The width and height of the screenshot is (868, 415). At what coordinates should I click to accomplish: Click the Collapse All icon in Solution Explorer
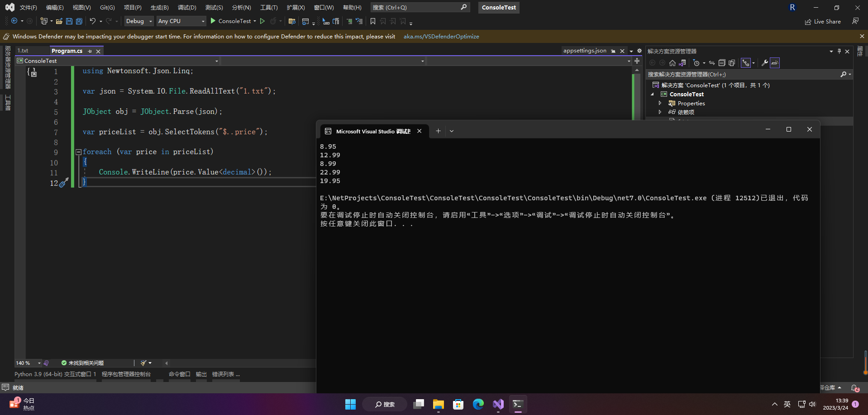[x=722, y=63]
